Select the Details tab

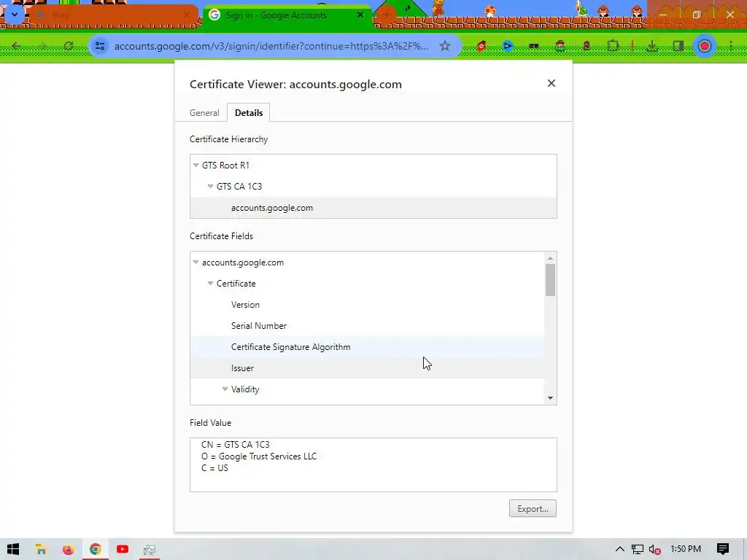pyautogui.click(x=249, y=113)
